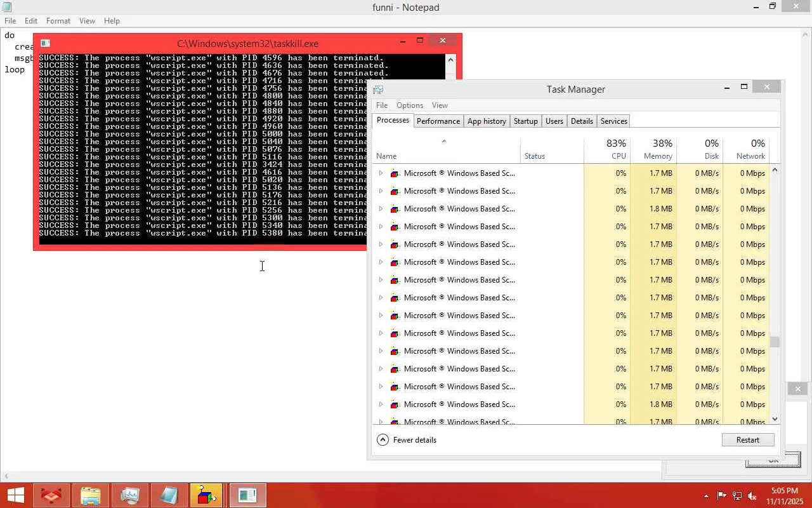This screenshot has width=812, height=508.
Task: Open Task Manager's File menu
Action: point(382,105)
